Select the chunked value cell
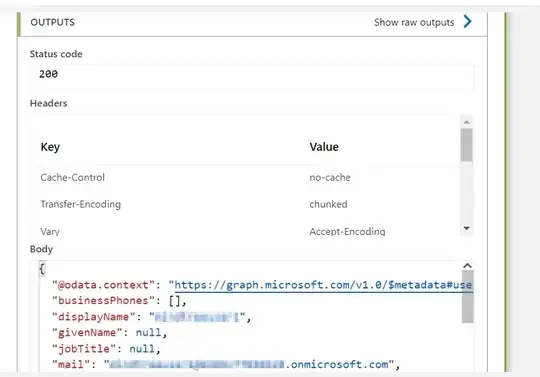 click(328, 204)
